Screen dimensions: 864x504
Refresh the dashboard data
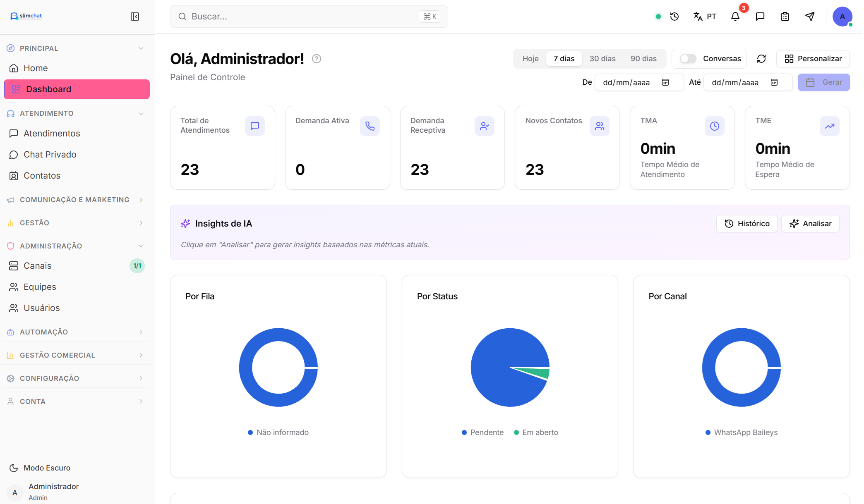[x=761, y=59]
